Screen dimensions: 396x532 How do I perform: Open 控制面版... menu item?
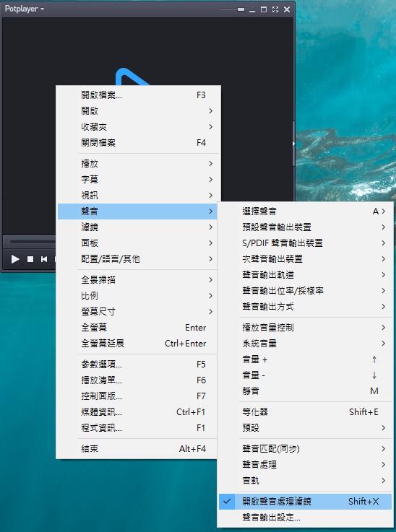[137, 396]
